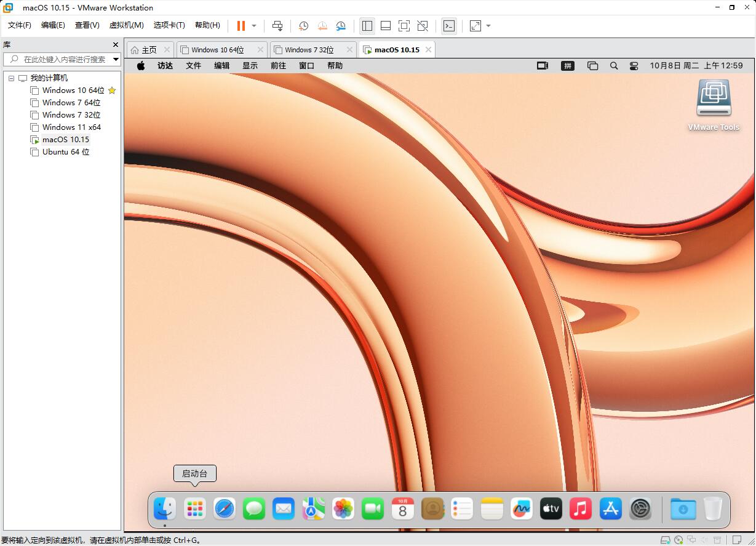Image resolution: width=756 pixels, height=546 pixels.
Task: Toggle the thumbnail bar display
Action: coord(385,26)
